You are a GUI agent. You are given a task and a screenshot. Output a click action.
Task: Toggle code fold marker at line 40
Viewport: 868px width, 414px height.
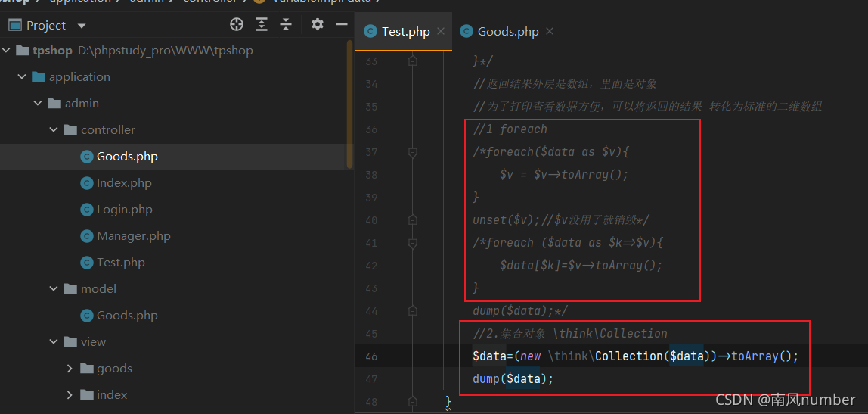pos(412,220)
